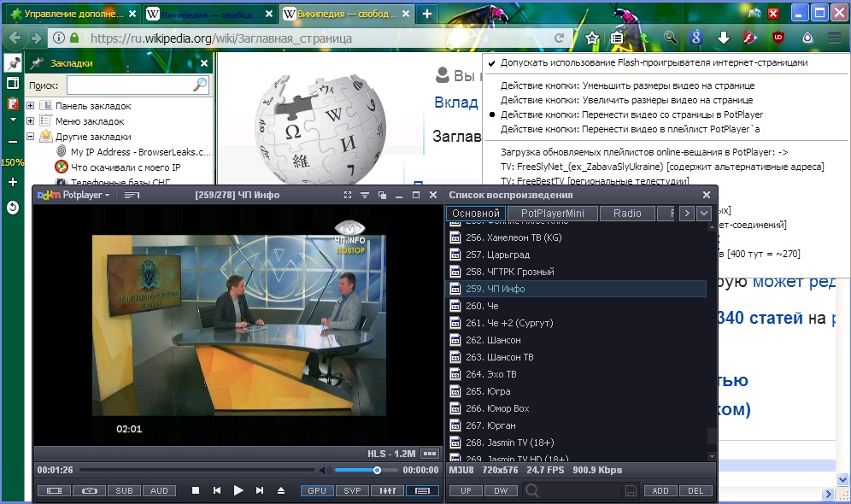Toggle GPU hardware acceleration in PotPlayer
851x504 pixels.
pyautogui.click(x=317, y=490)
